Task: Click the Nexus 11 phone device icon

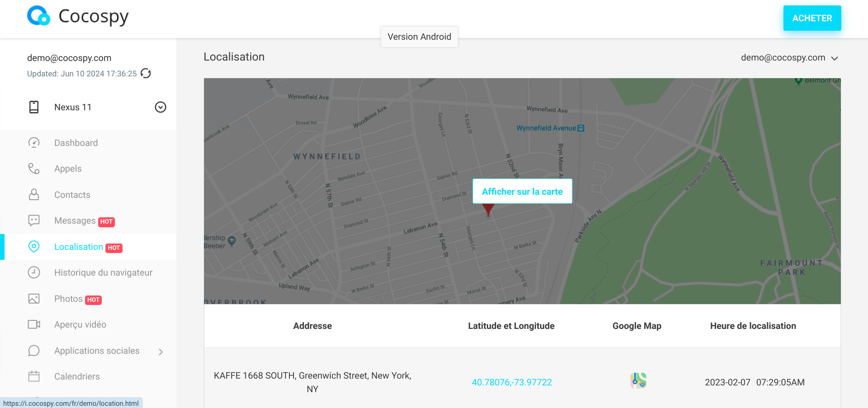Action: pos(34,107)
